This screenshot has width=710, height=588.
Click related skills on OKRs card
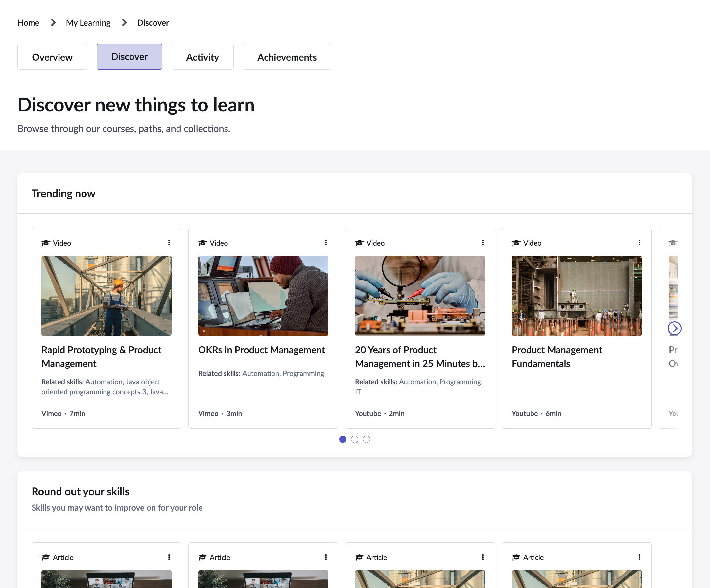[x=261, y=373]
